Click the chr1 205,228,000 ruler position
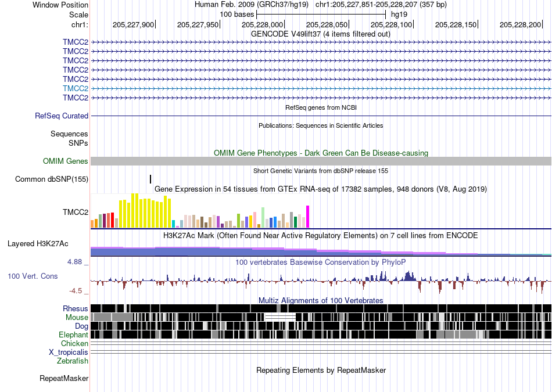This screenshot has width=552, height=392. [263, 24]
